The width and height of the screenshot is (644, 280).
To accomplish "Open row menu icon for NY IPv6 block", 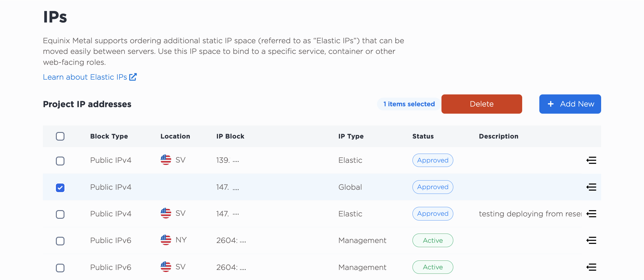I will point(591,240).
